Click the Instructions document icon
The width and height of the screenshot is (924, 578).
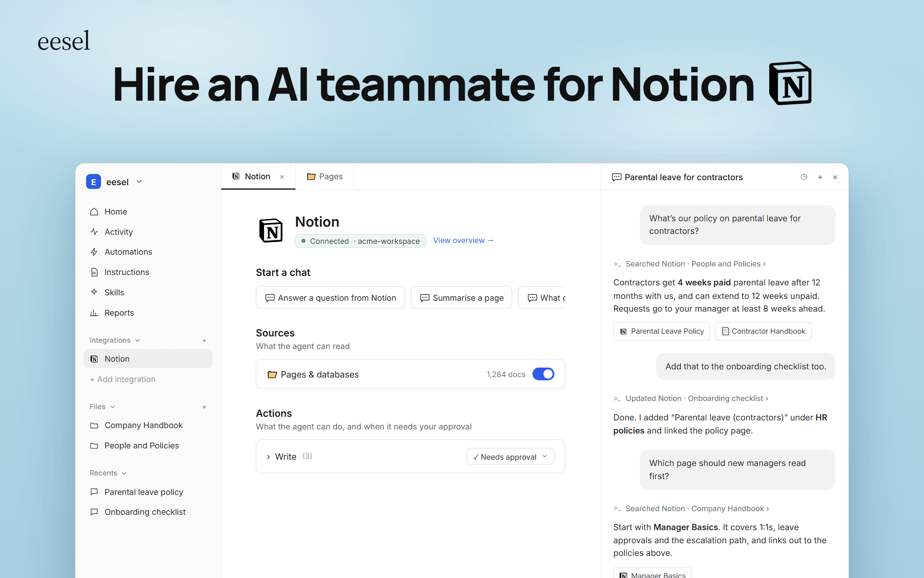94,272
